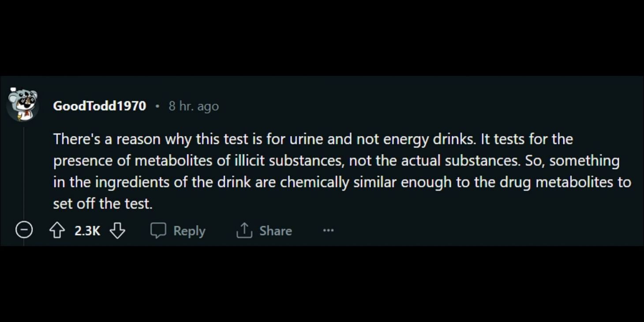Viewport: 644px width, 322px height.
Task: Open GoodTodd1970's avatar image
Action: point(23,105)
